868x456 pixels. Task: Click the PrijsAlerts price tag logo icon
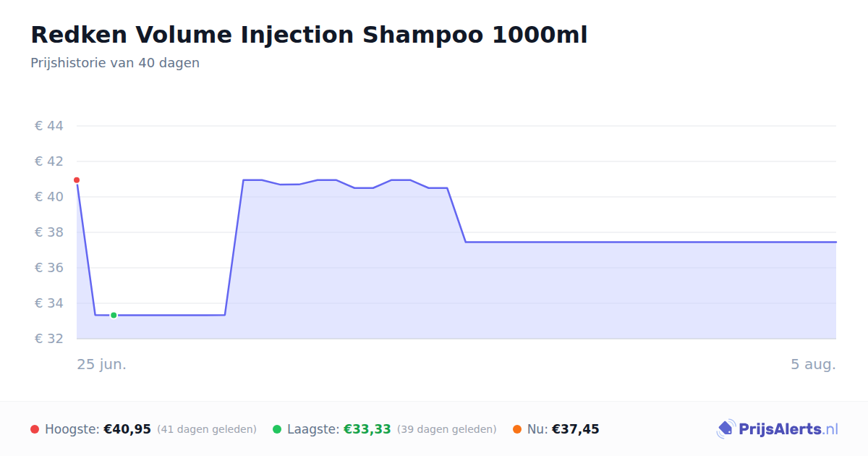coord(726,429)
